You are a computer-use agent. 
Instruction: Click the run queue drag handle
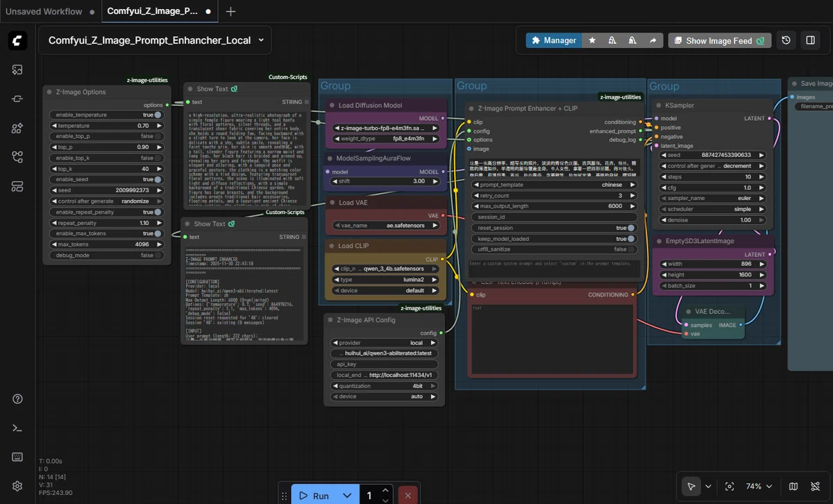pyautogui.click(x=284, y=496)
